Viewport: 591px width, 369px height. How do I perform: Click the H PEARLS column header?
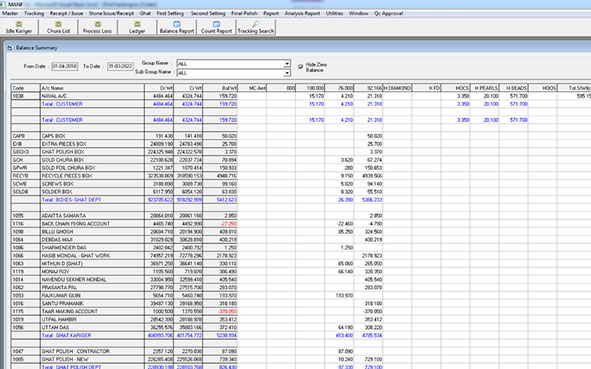pos(485,88)
